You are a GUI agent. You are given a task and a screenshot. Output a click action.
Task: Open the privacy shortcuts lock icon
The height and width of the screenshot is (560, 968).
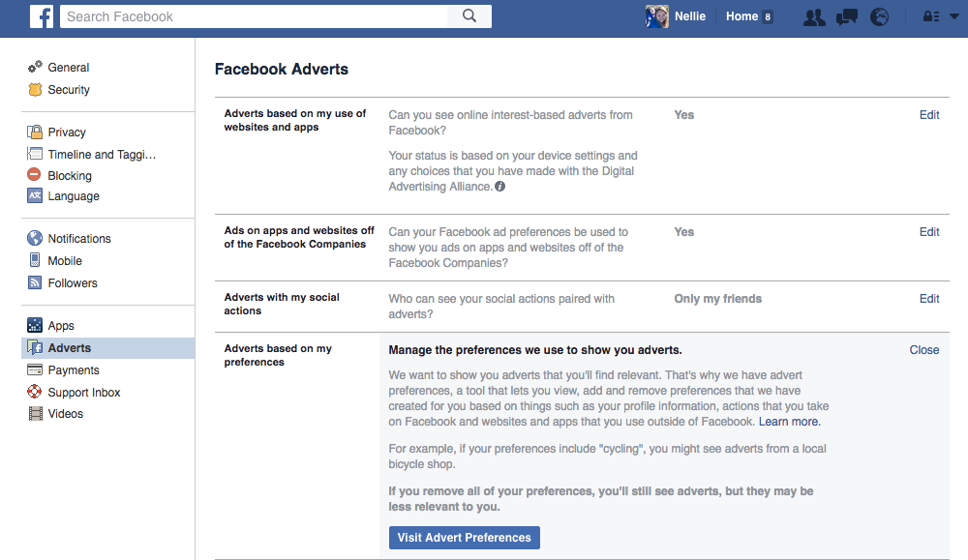coord(931,16)
